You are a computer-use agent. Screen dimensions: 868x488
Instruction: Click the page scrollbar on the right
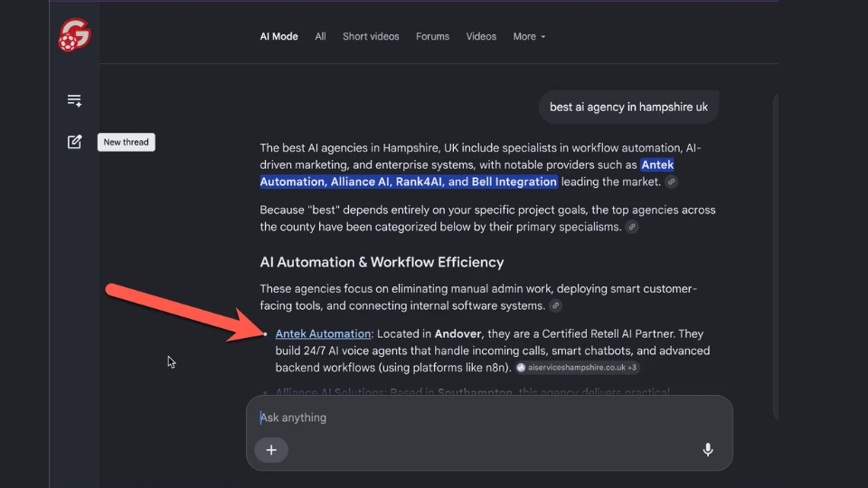coord(776,258)
